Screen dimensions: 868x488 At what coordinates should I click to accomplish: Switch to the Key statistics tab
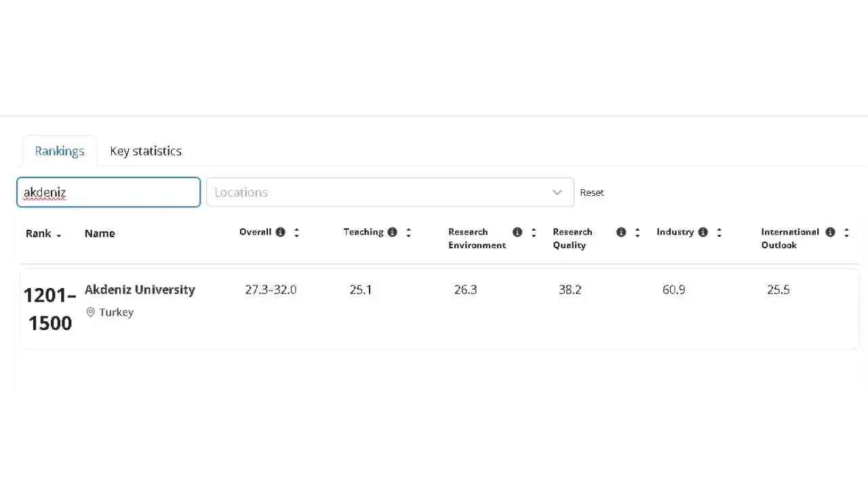tap(146, 151)
